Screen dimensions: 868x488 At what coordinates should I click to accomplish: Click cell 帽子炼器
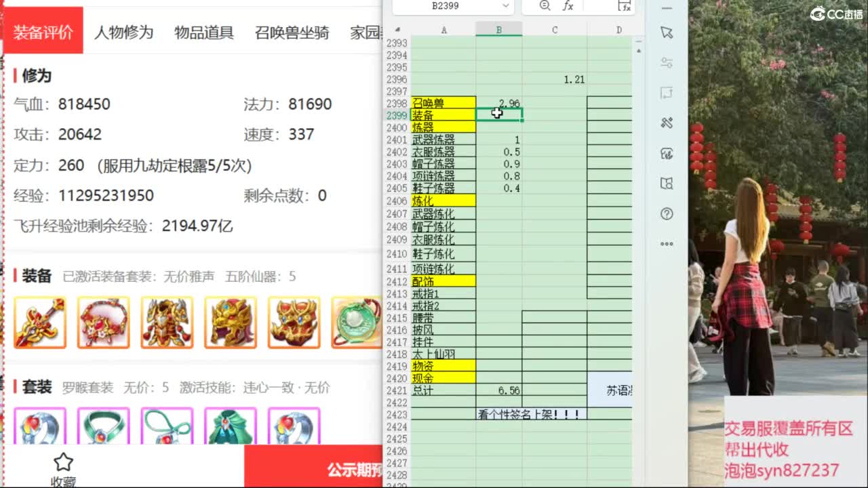(443, 164)
